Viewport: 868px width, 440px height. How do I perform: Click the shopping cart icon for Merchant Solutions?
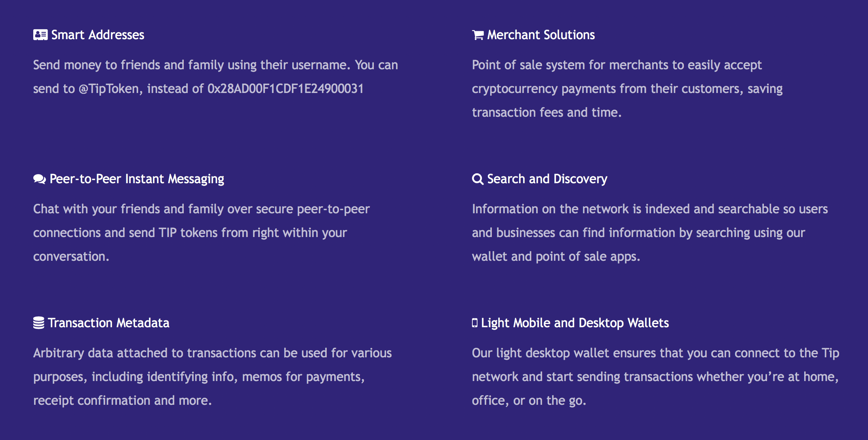[478, 35]
